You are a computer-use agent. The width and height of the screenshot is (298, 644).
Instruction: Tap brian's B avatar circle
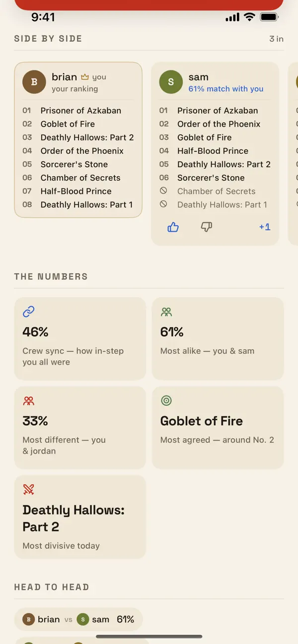point(34,82)
